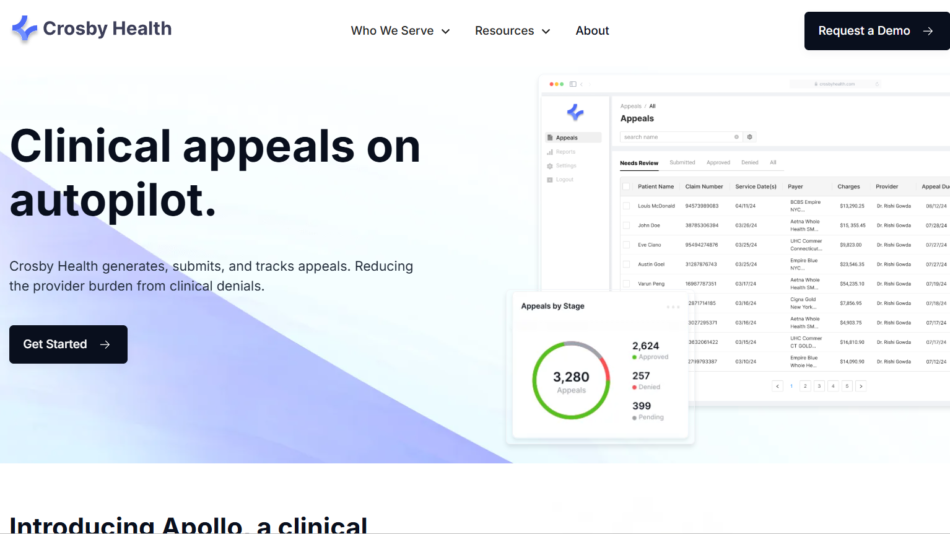950x534 pixels.
Task: Click the Charges column header
Action: (x=849, y=187)
